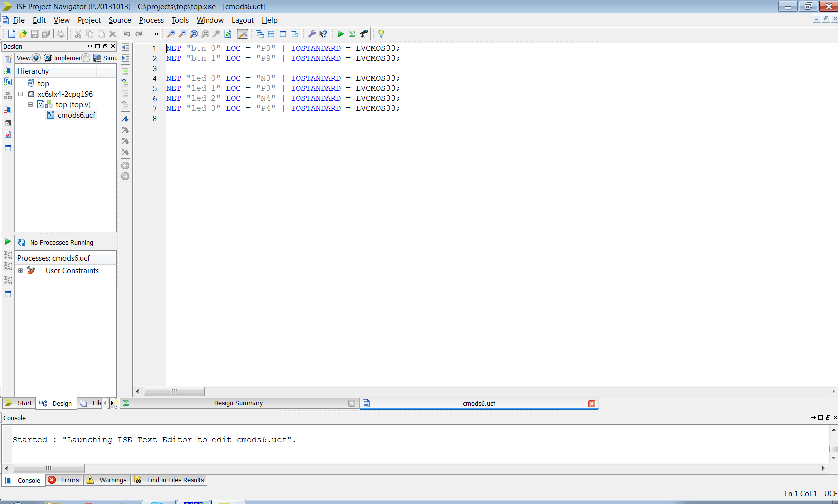
Task: Open the Tools menu
Action: tap(180, 20)
